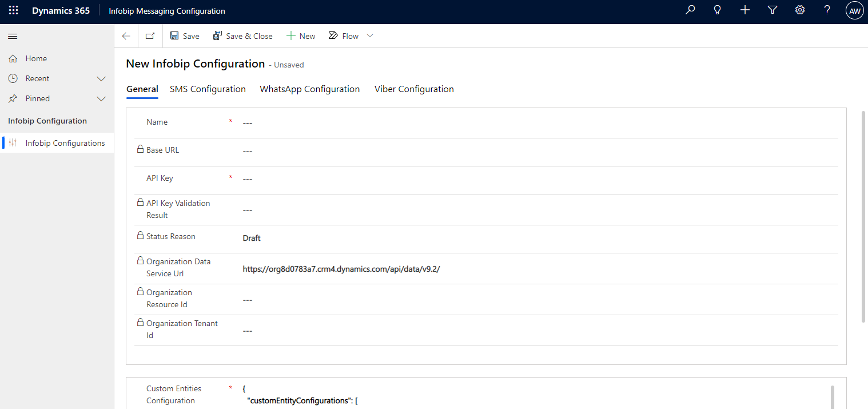Expand the Recent section chevron
The width and height of the screenshot is (868, 409).
coord(101,78)
